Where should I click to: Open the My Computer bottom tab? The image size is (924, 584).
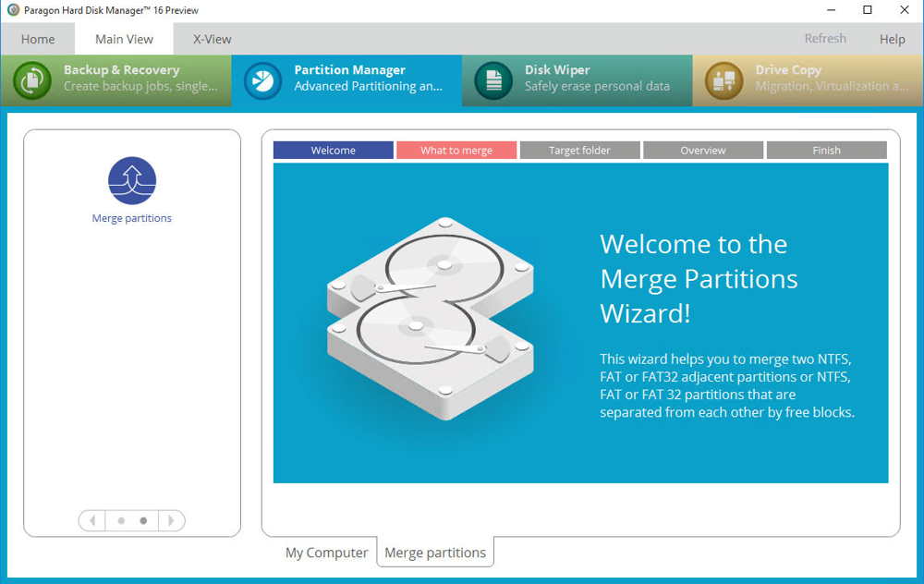click(x=326, y=553)
